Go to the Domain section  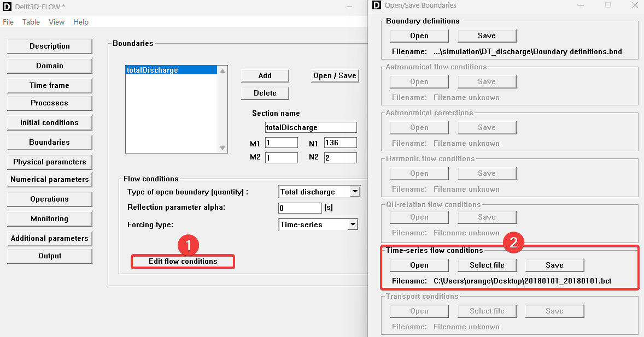(50, 66)
